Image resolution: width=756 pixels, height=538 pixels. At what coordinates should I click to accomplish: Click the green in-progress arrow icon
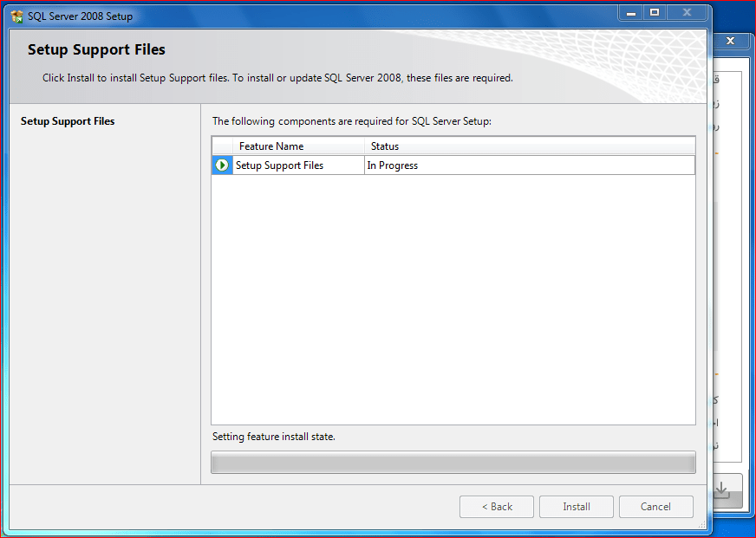[222, 165]
